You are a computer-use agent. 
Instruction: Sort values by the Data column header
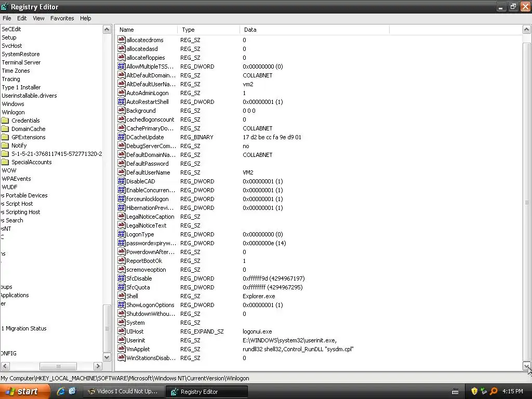click(x=314, y=30)
